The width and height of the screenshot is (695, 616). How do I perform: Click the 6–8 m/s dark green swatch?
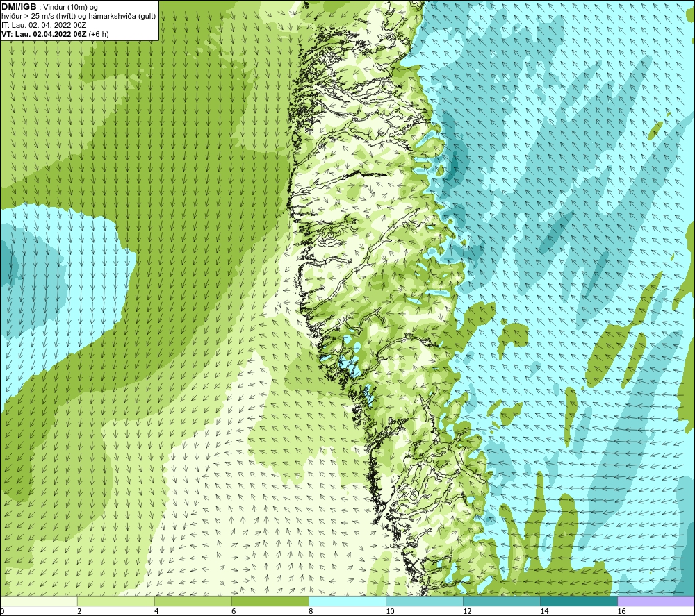point(270,601)
